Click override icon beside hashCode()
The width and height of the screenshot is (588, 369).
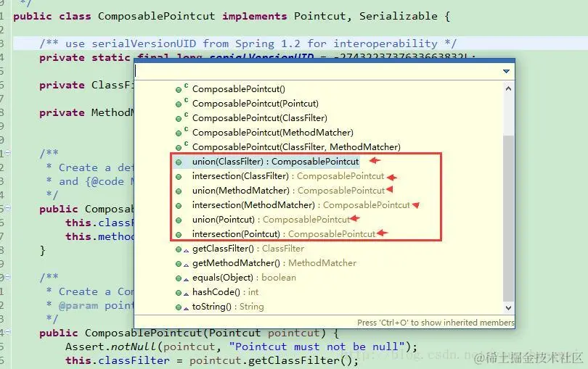[x=186, y=294]
